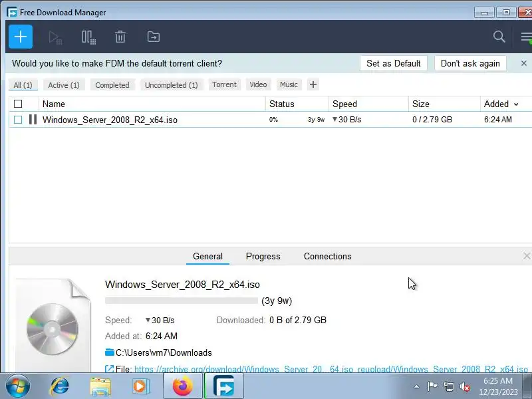This screenshot has height=399, width=532.
Task: Switch to the General details tab
Action: click(x=207, y=256)
